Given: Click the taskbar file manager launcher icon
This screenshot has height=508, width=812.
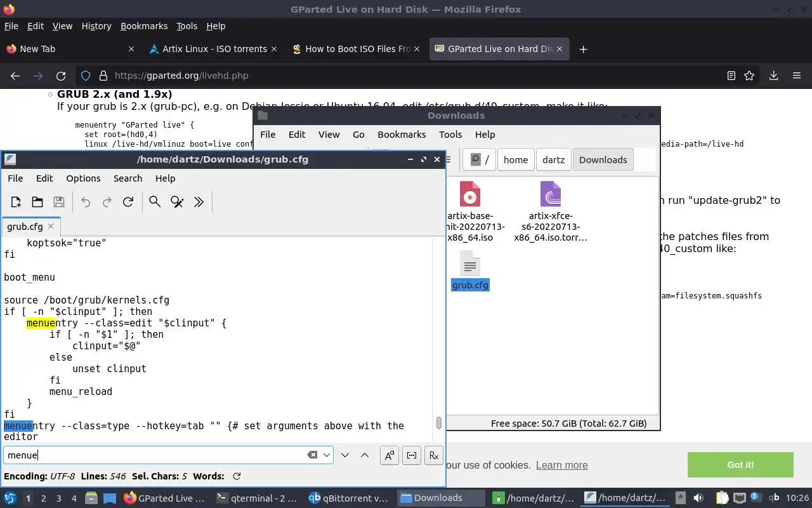Looking at the screenshot, I should (91, 498).
